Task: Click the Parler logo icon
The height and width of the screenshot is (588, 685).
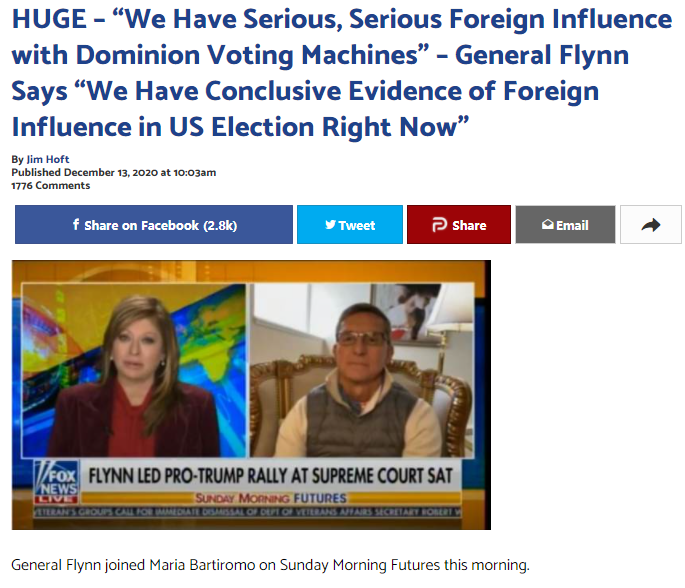Action: [439, 225]
